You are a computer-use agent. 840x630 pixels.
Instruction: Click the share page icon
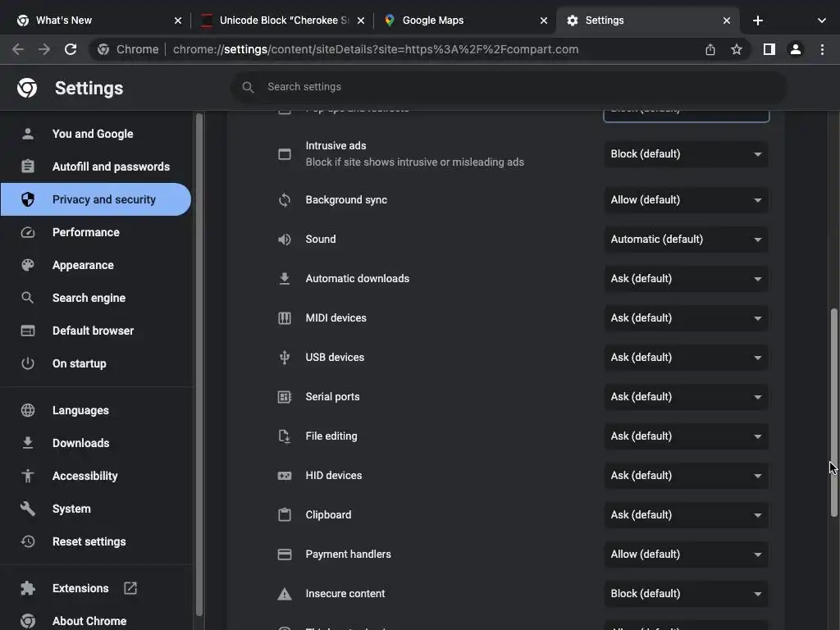pos(710,49)
